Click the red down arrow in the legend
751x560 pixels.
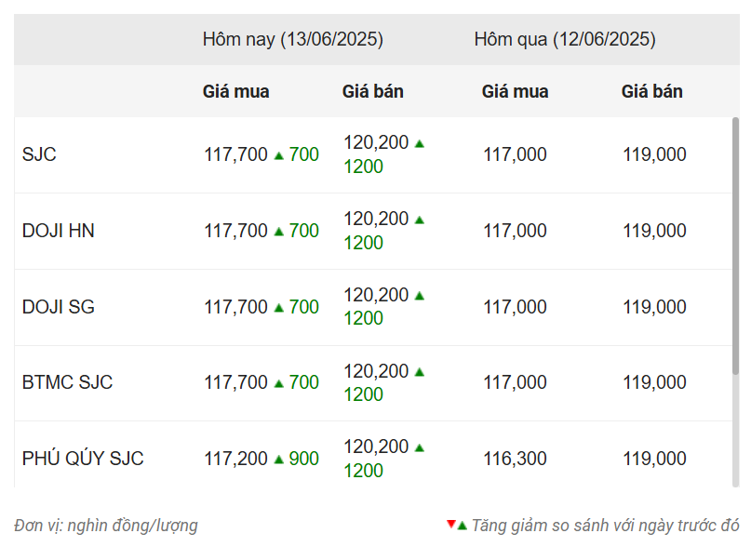(x=451, y=525)
